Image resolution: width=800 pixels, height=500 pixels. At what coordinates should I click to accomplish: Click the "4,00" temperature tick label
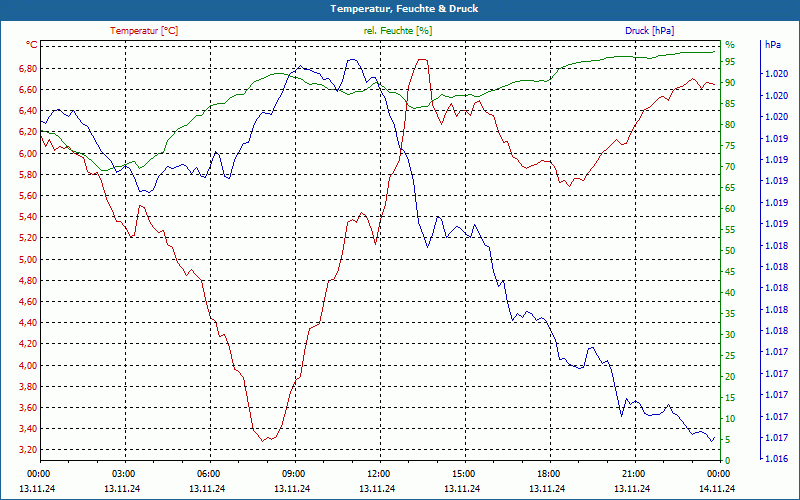tap(29, 365)
